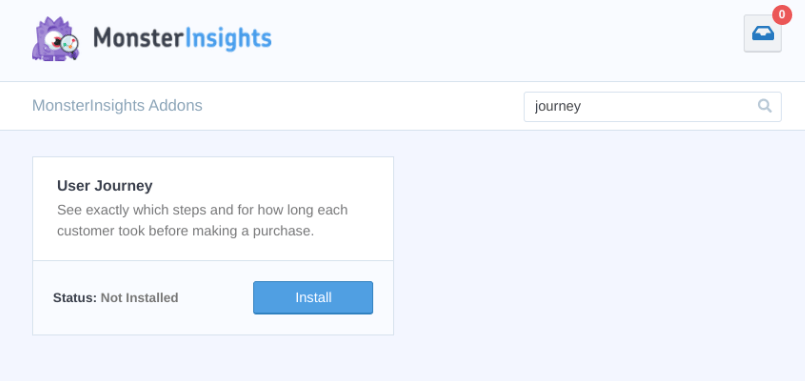Install the User Journey addon
The width and height of the screenshot is (805, 381).
[x=313, y=297]
